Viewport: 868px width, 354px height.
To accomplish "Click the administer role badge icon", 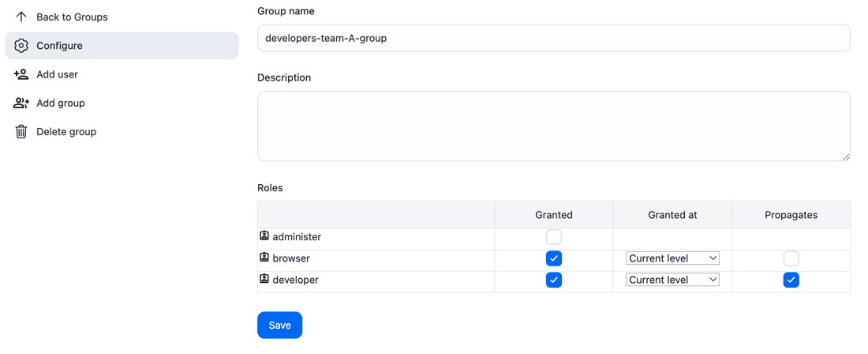I will pos(264,236).
